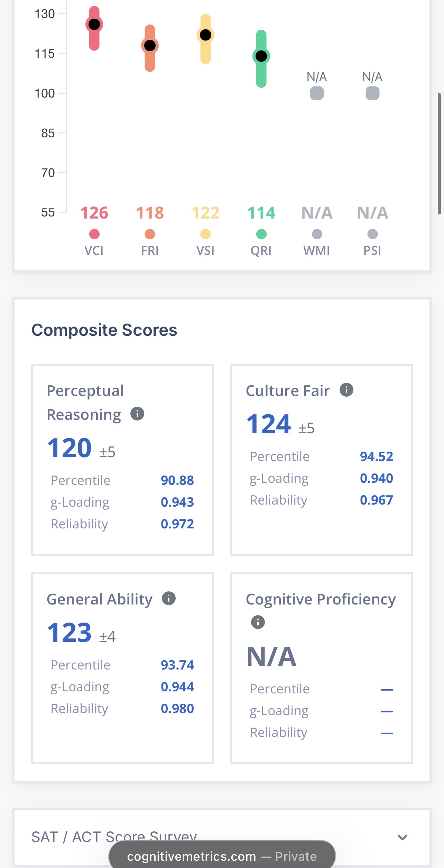Click the VCI black data point
The image size is (444, 868).
94,25
